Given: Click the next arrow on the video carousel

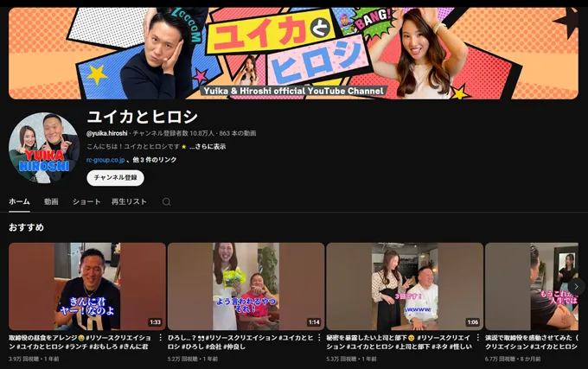Looking at the screenshot, I should [576, 287].
